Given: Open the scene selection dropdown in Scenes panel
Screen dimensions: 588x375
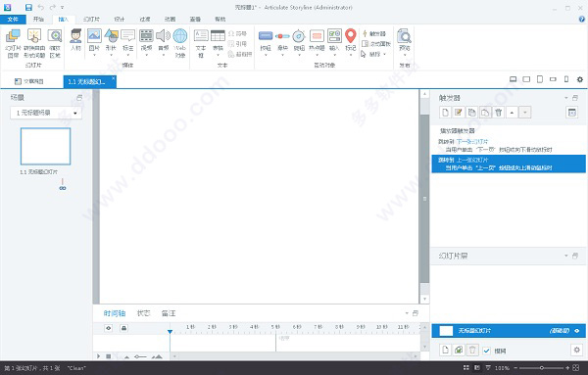Looking at the screenshot, I should [x=46, y=113].
